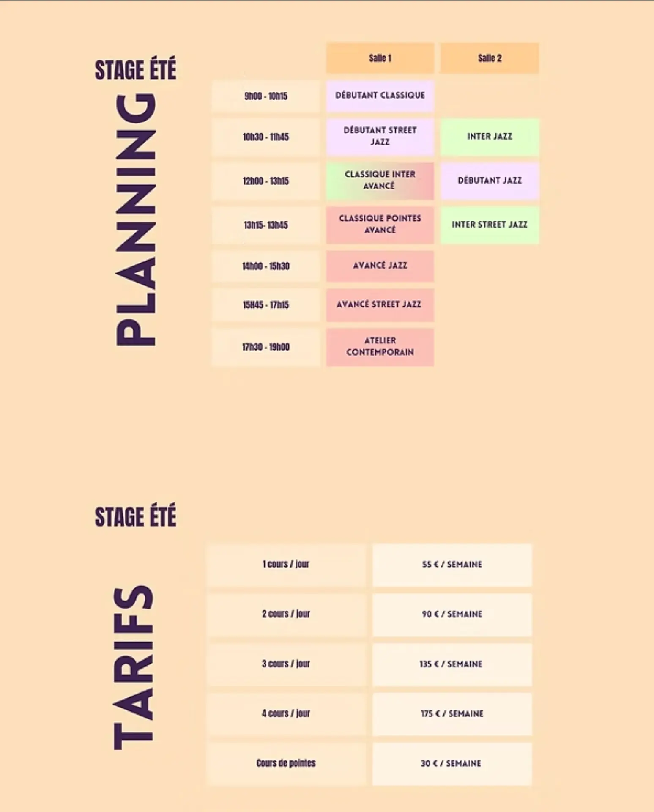Viewport: 654px width, 812px height.
Task: Select Classique Inter Avancé class
Action: [380, 181]
